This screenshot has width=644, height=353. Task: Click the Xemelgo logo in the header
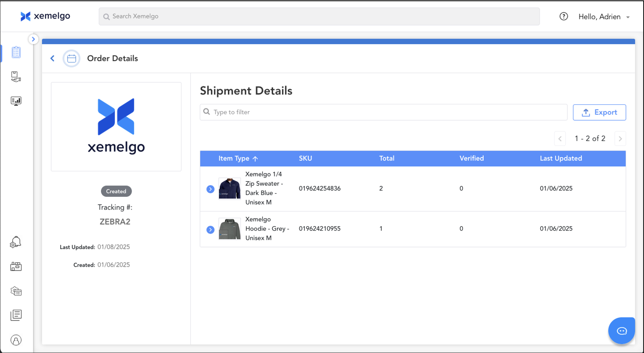point(45,16)
